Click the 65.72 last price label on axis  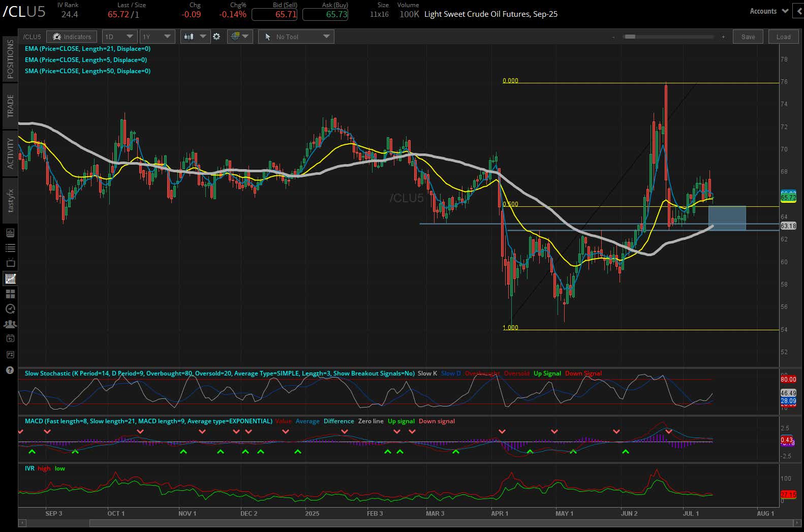tap(788, 197)
